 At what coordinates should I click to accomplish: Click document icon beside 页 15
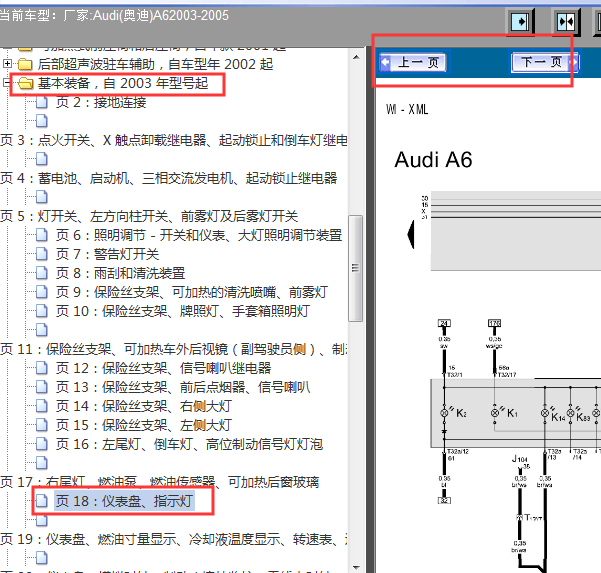42,425
